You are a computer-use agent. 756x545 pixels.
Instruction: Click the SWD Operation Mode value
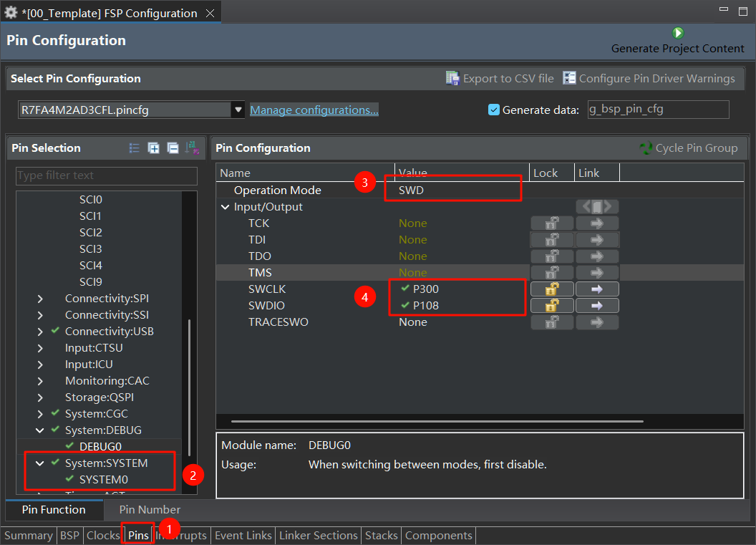click(411, 190)
